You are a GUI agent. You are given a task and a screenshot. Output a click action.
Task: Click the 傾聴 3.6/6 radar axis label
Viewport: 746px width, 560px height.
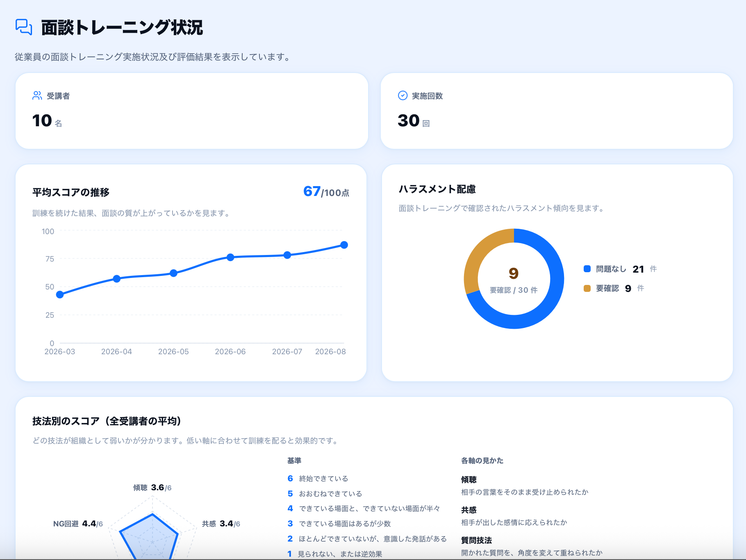152,487
